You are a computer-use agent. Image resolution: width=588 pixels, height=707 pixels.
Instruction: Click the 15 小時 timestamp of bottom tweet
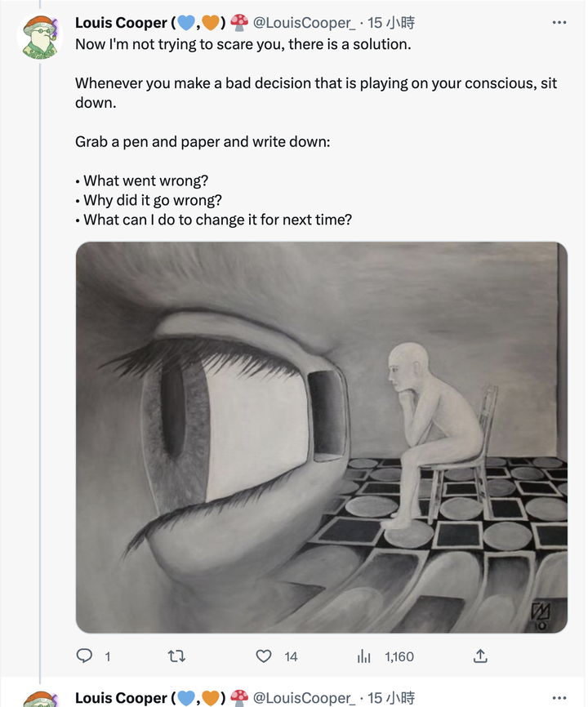point(391,698)
